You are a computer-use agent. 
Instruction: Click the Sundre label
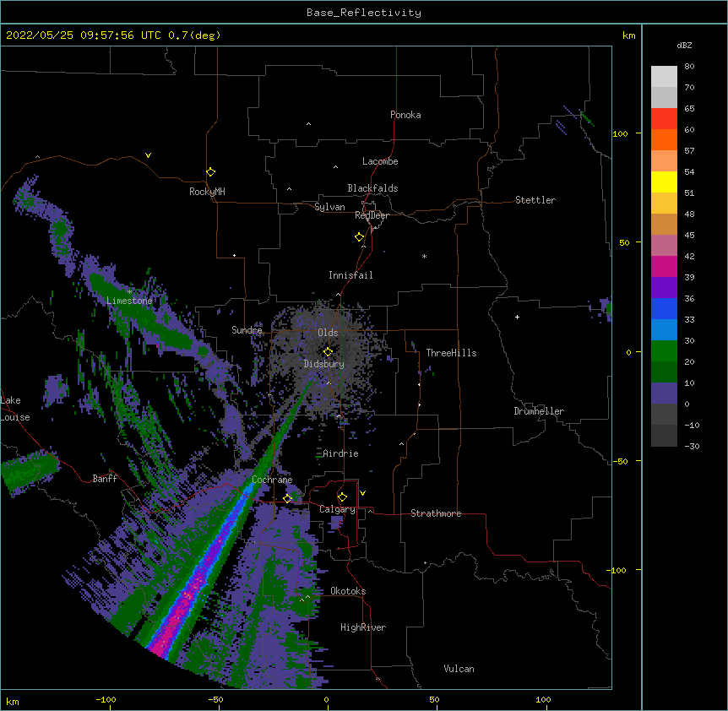tap(247, 330)
